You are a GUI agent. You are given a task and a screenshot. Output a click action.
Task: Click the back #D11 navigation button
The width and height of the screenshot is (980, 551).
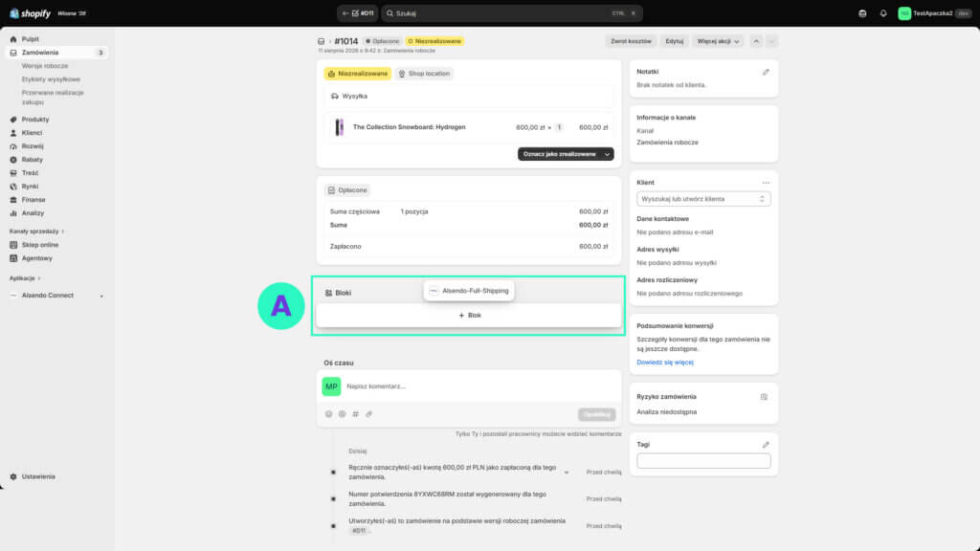pyautogui.click(x=358, y=13)
